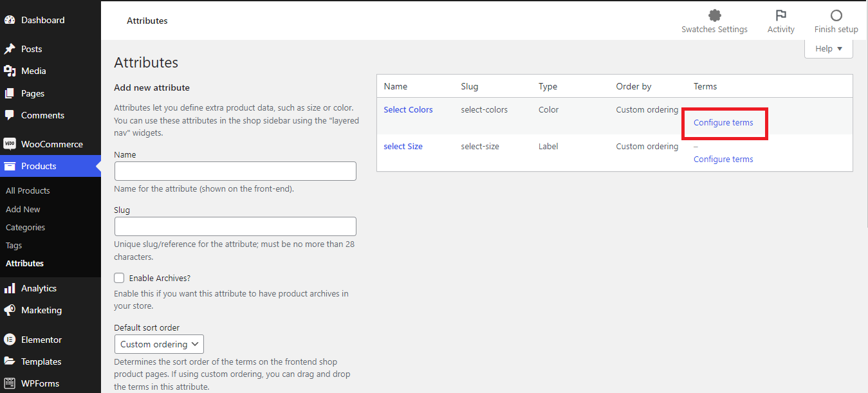
Task: Open the select Size attribute link
Action: point(403,146)
